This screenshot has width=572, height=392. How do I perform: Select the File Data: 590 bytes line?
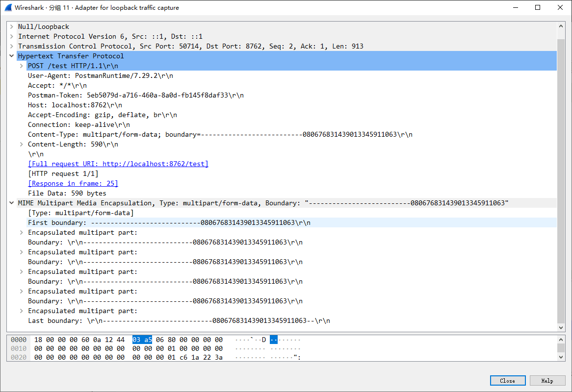(67, 194)
